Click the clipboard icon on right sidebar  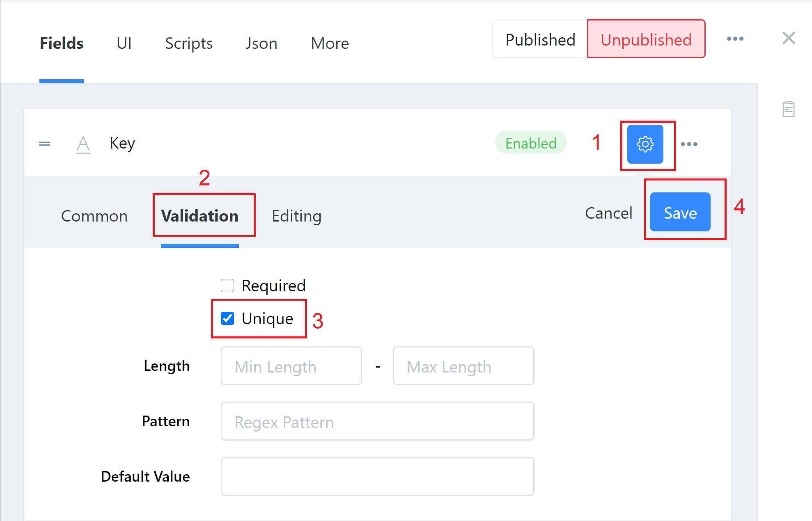coord(788,109)
